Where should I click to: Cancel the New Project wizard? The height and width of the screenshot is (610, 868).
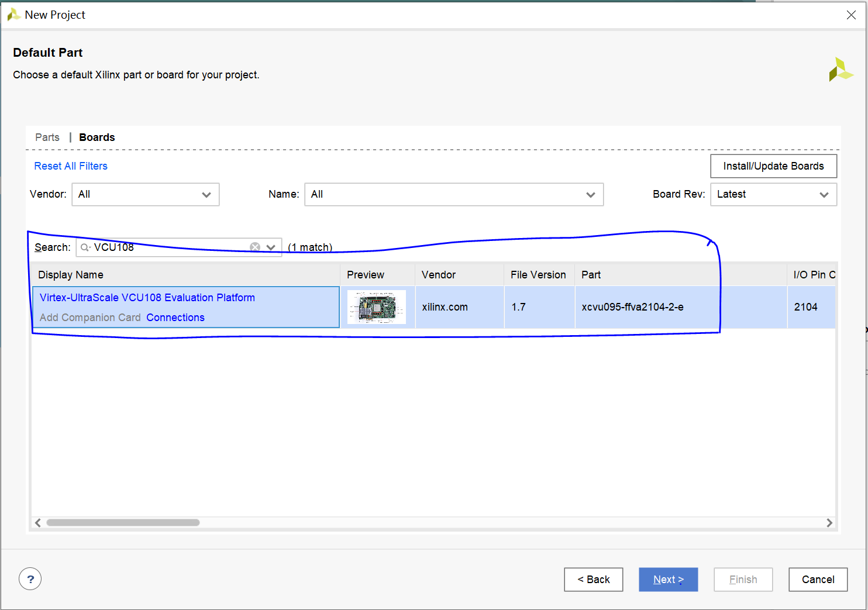click(818, 580)
